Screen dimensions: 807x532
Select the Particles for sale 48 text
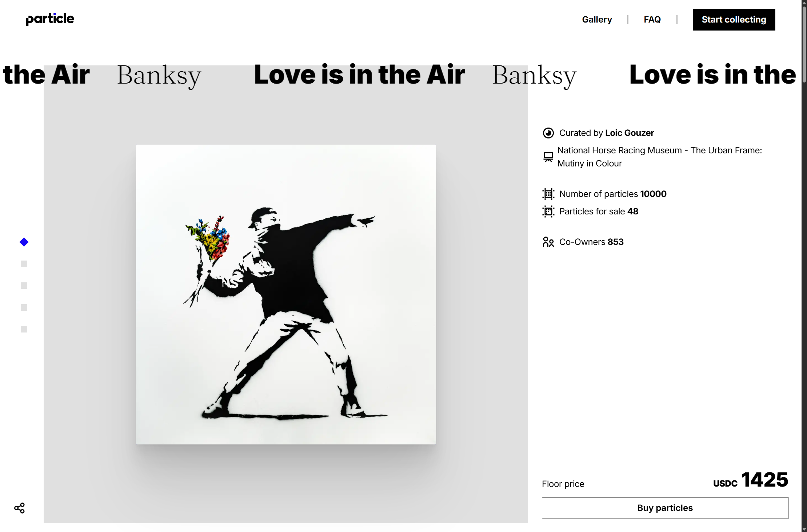click(599, 211)
